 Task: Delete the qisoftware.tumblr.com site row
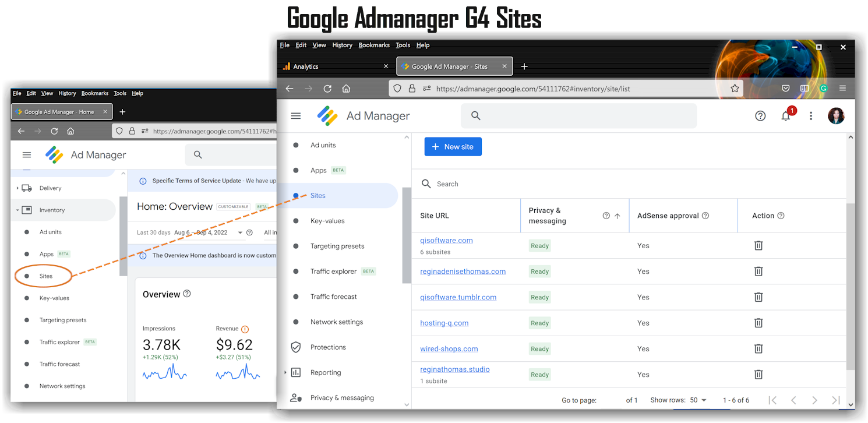click(758, 297)
